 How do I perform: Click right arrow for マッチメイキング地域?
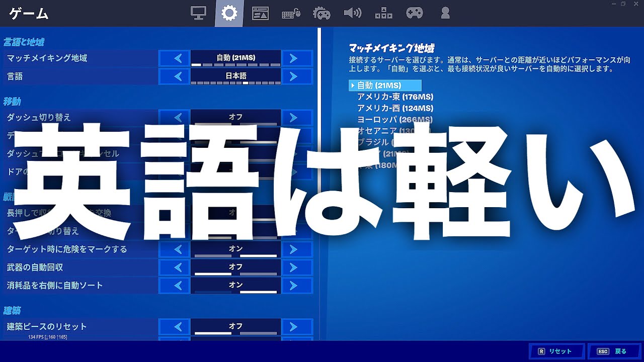[297, 58]
